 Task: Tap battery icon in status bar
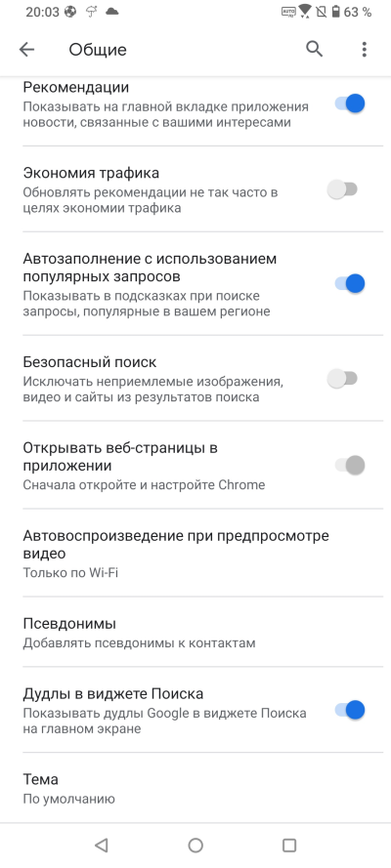(x=335, y=11)
